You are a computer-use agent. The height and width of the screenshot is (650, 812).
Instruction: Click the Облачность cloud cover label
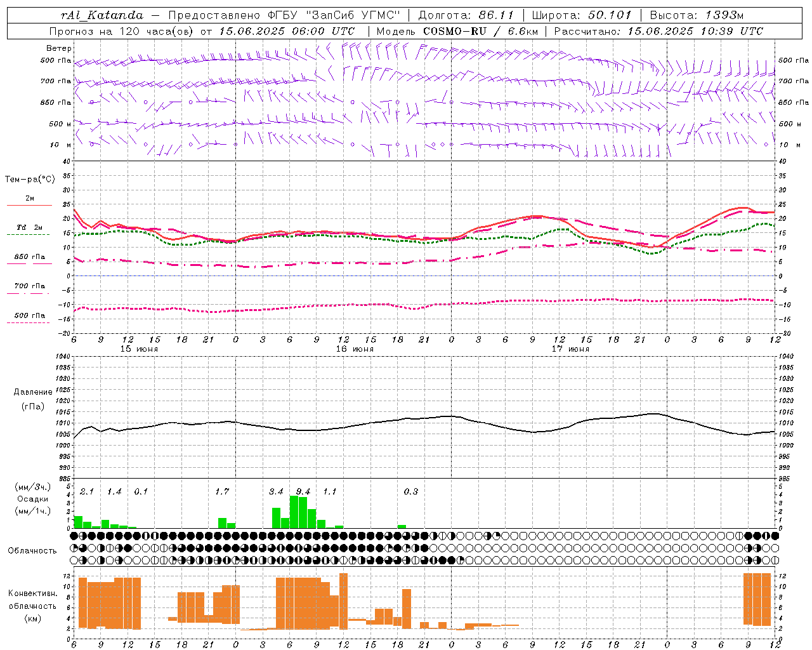pos(32,550)
